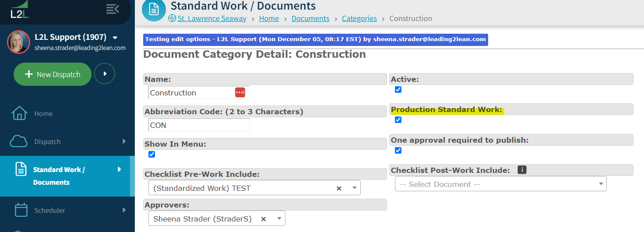The image size is (644, 232).
Task: Click the Scheduler calendar icon
Action: pos(21,210)
